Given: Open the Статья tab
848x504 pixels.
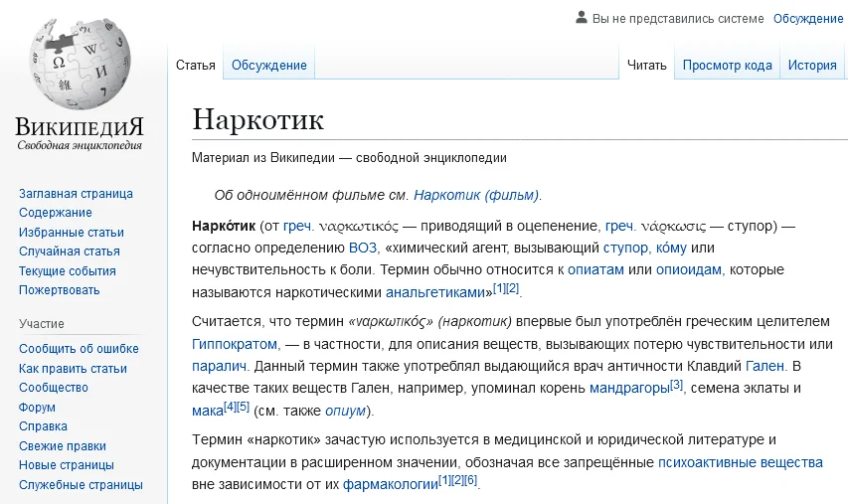Looking at the screenshot, I should click(195, 66).
